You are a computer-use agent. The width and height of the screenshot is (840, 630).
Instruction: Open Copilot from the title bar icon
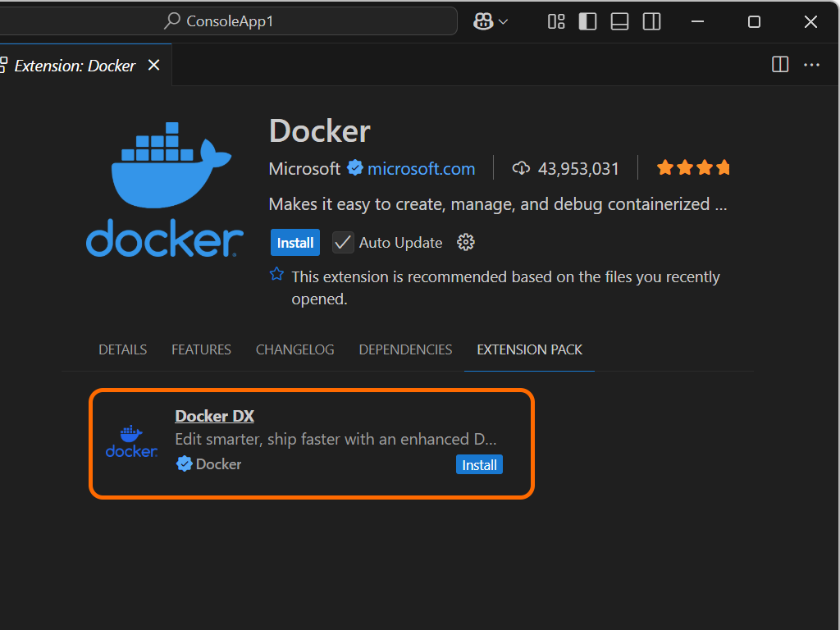click(483, 21)
